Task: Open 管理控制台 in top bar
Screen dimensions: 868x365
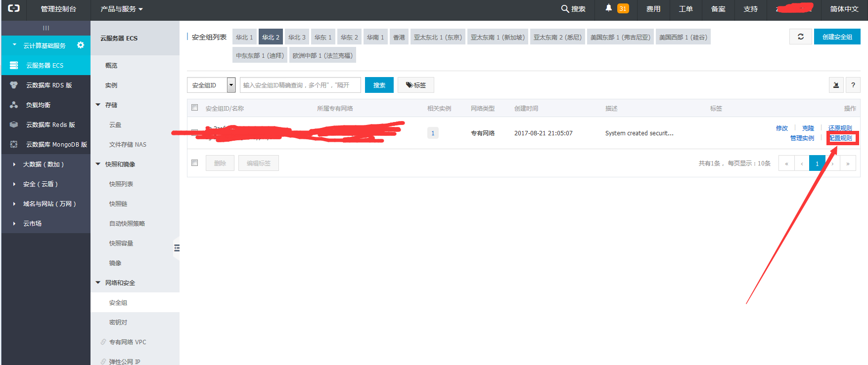Action: [x=58, y=9]
